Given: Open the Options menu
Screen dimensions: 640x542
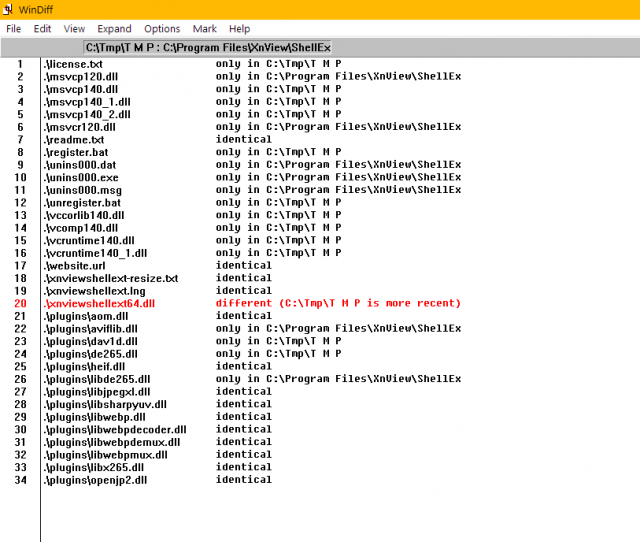Looking at the screenshot, I should (x=162, y=29).
